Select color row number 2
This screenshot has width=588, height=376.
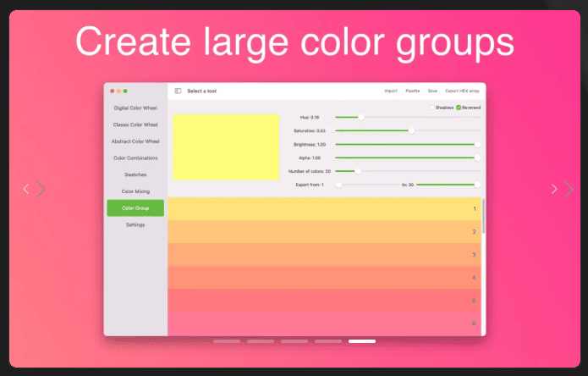pyautogui.click(x=324, y=231)
